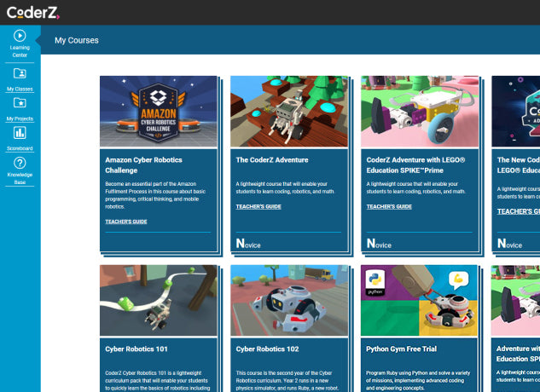Open My Classes folder icon

click(20, 74)
